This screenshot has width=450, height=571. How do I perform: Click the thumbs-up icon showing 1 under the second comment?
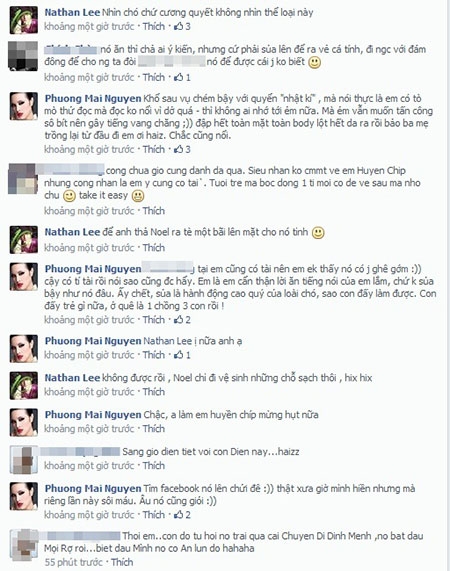pyautogui.click(x=178, y=77)
